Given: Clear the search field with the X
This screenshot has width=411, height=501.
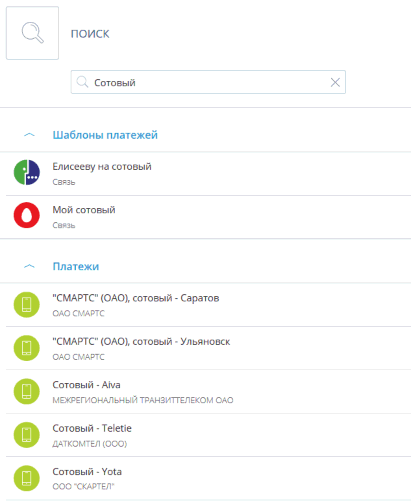Looking at the screenshot, I should click(335, 82).
